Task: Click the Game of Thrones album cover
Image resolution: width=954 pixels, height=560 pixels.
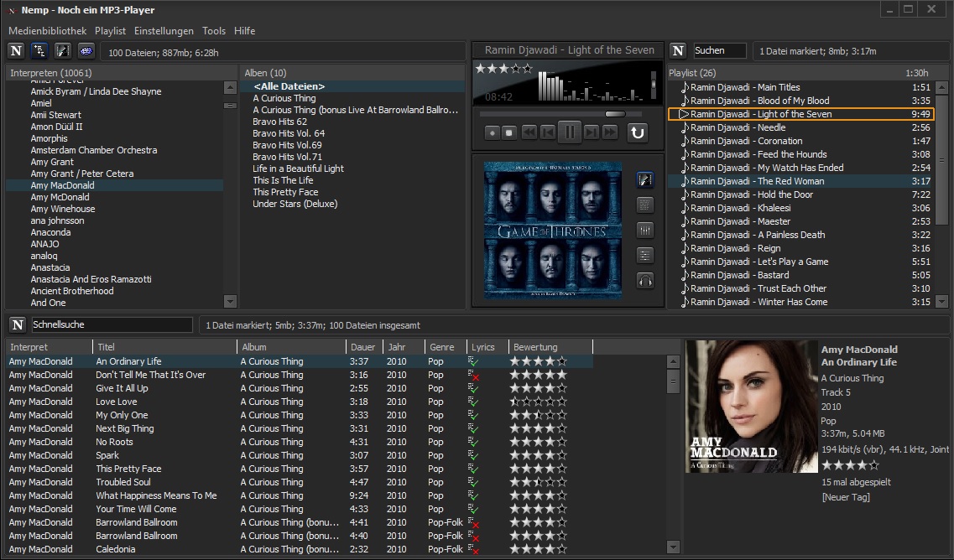Action: click(x=552, y=231)
